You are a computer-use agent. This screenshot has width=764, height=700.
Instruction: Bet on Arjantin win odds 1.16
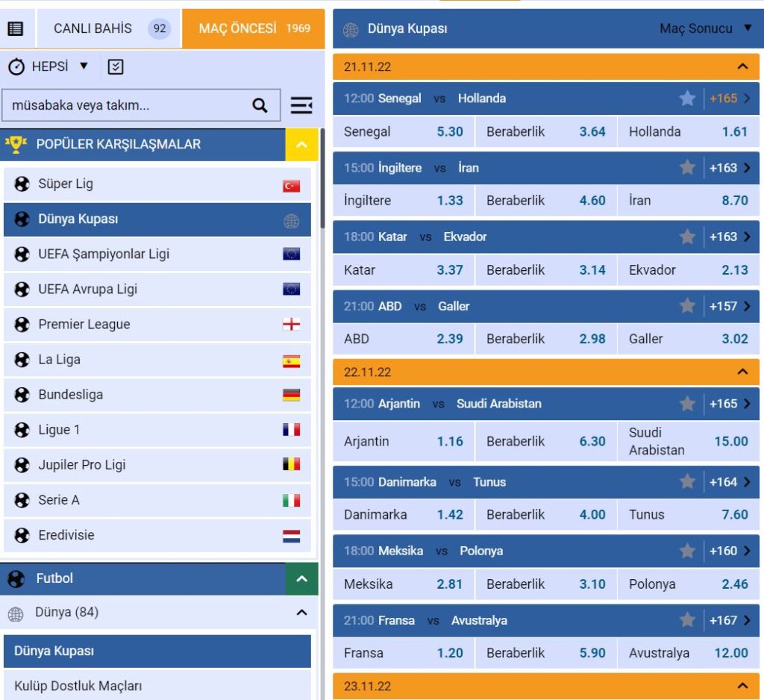[x=450, y=441]
